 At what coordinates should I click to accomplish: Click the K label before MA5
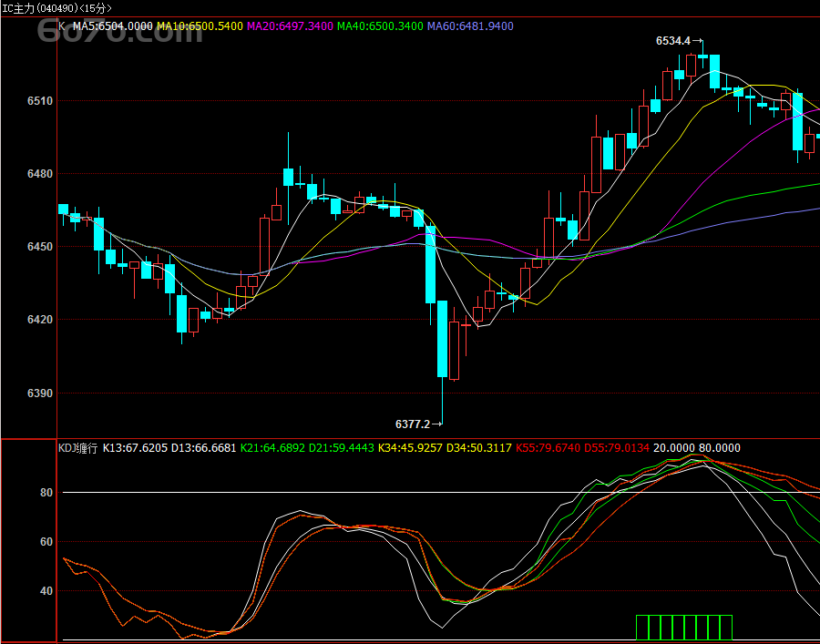tap(62, 26)
